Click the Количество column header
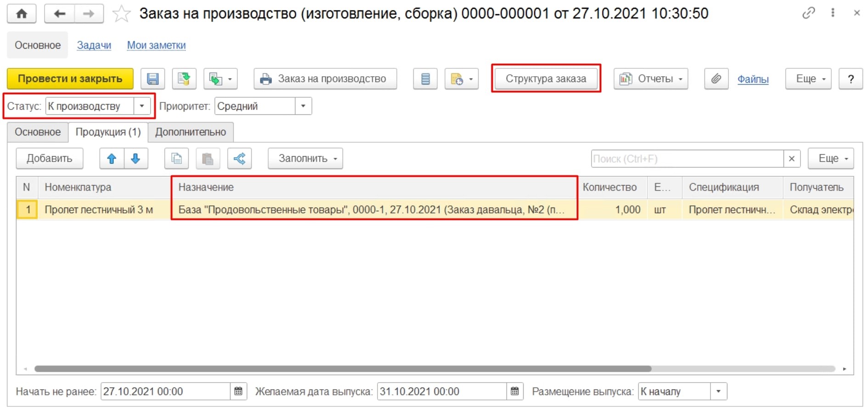This screenshot has height=411, width=868. (x=613, y=187)
